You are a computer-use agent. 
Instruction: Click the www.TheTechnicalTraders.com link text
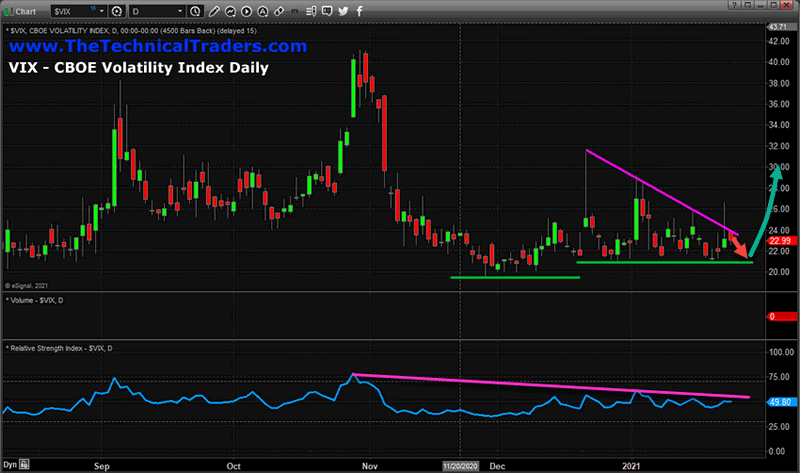[157, 47]
